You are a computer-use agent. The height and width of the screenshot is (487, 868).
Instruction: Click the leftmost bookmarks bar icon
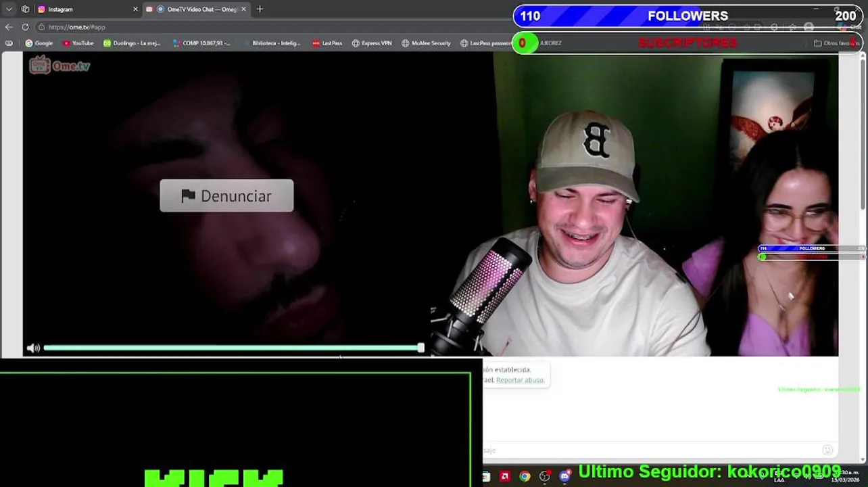coord(9,43)
